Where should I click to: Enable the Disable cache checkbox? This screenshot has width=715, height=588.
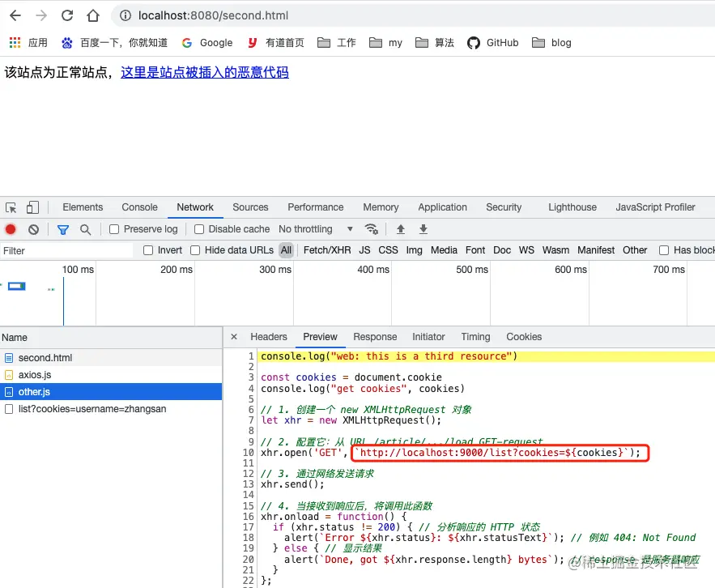(x=199, y=229)
